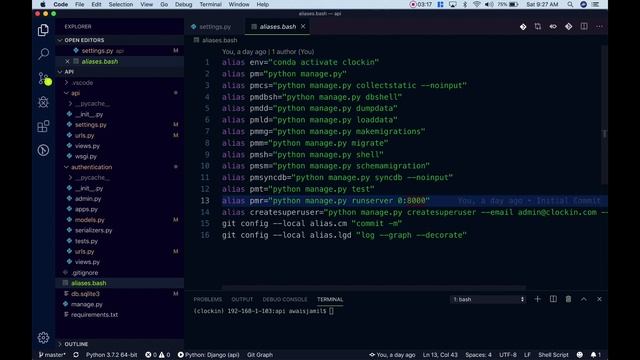Click the LF line ending indicator

click(x=527, y=355)
